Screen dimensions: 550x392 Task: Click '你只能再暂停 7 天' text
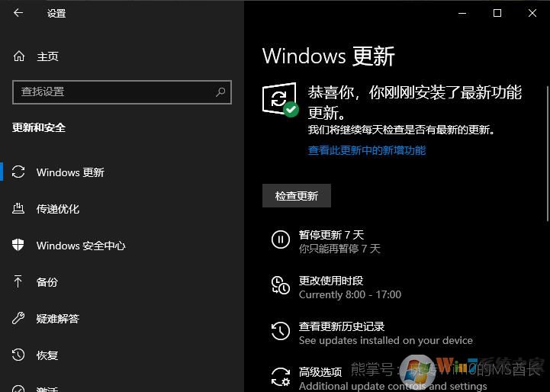[x=339, y=249]
